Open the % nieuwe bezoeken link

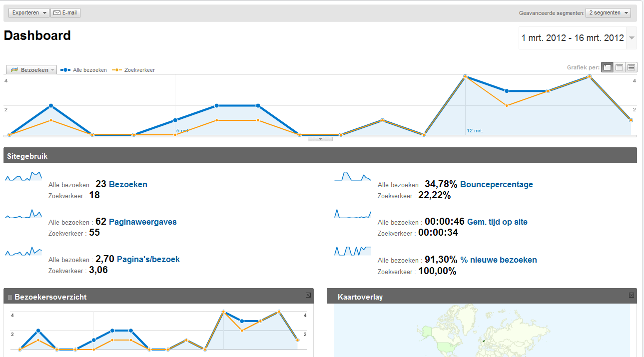(499, 260)
